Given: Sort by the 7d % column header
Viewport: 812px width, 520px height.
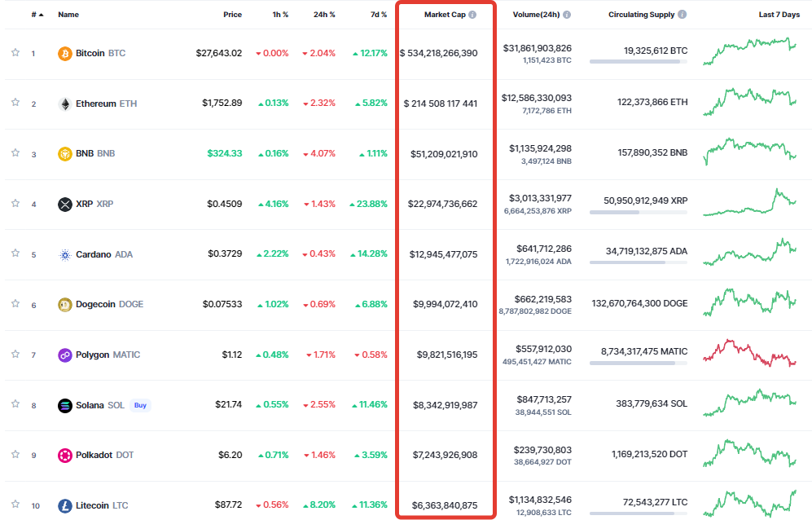Looking at the screenshot, I should click(x=378, y=15).
